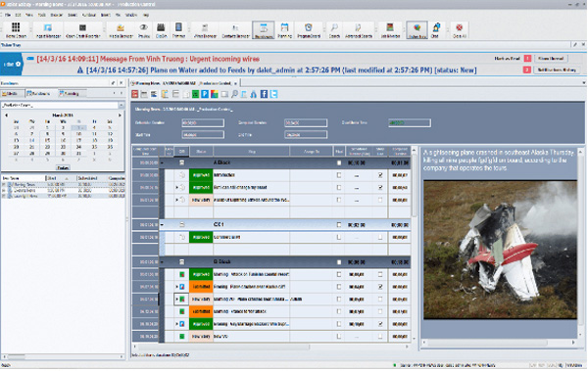Image resolution: width=588 pixels, height=371 pixels.
Task: Select the Rundowns tab in left panel
Action: (40, 93)
